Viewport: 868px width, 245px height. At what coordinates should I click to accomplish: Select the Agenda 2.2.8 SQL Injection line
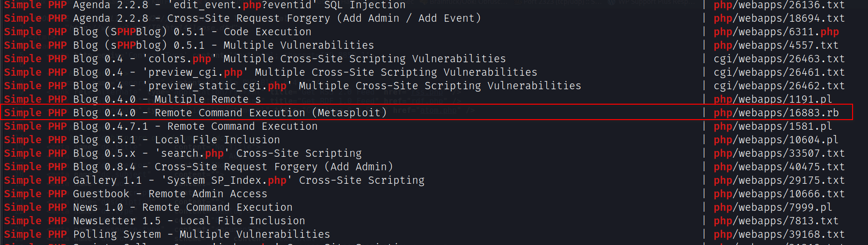coord(205,5)
